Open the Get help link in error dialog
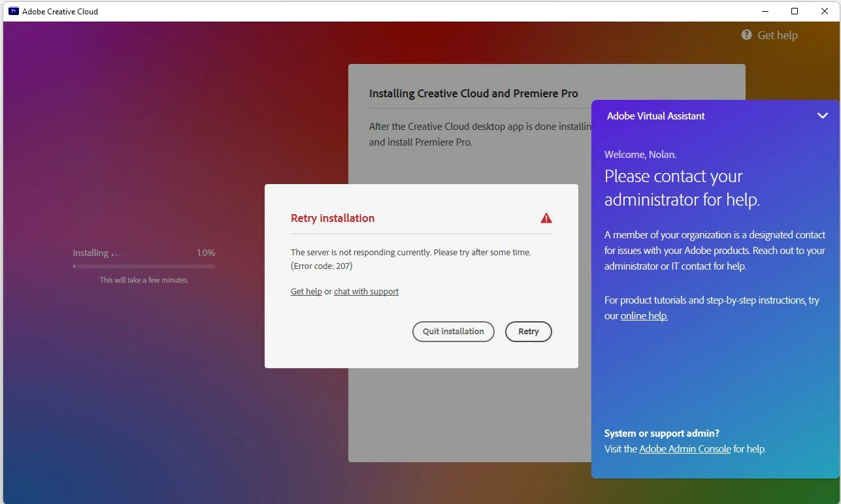This screenshot has width=841, height=504. (x=306, y=292)
